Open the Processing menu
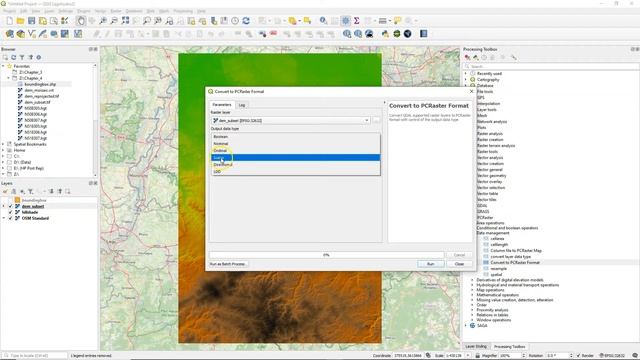 [183, 11]
